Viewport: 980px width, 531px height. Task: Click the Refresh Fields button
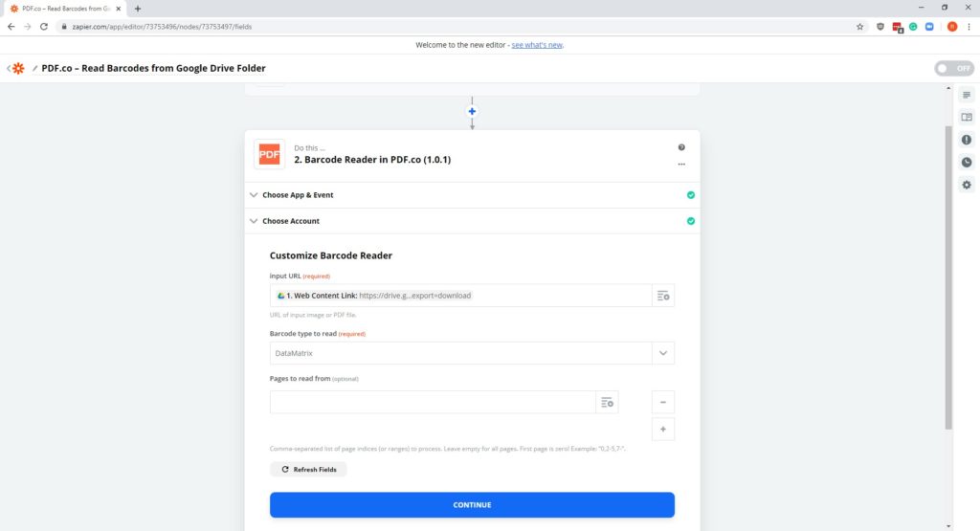click(308, 469)
